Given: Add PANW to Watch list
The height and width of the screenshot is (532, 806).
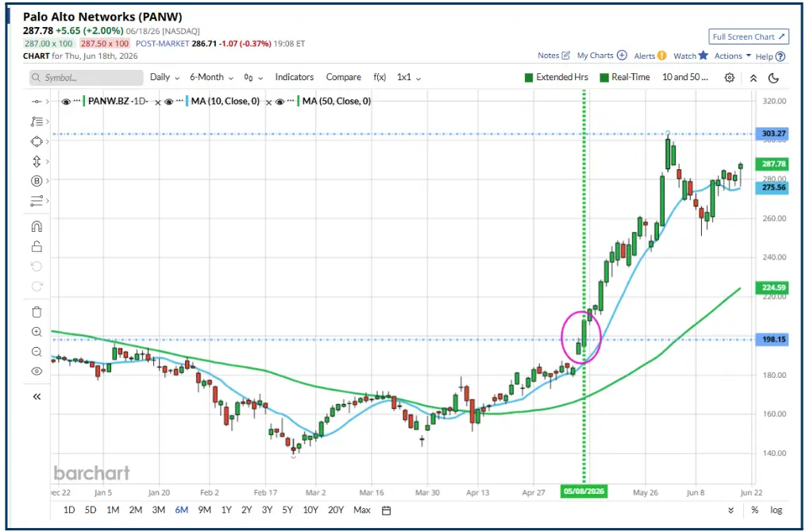Looking at the screenshot, I should (691, 56).
